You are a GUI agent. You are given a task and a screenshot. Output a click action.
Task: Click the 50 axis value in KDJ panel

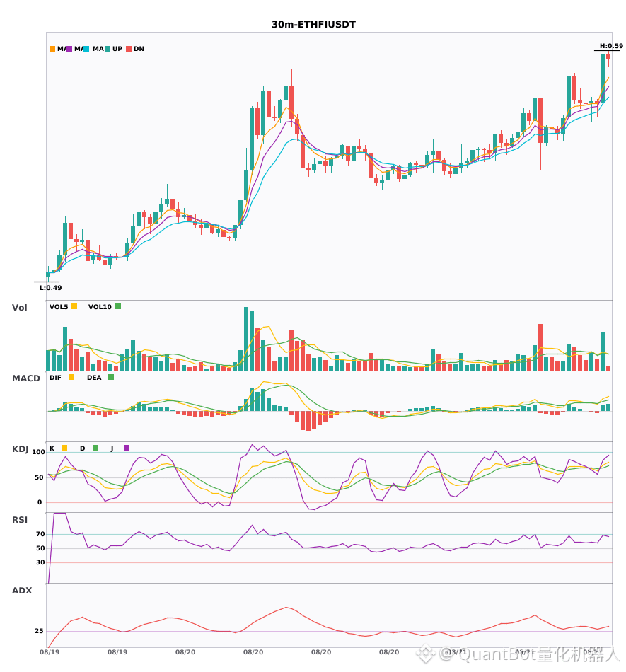pos(39,477)
